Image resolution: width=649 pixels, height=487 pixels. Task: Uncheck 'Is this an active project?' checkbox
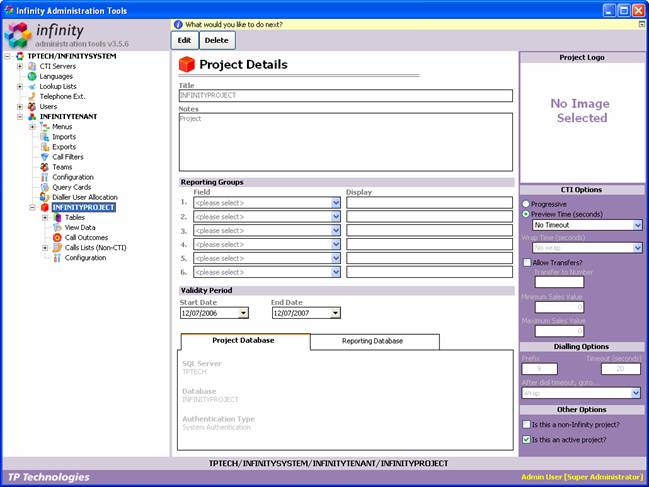[x=526, y=439]
